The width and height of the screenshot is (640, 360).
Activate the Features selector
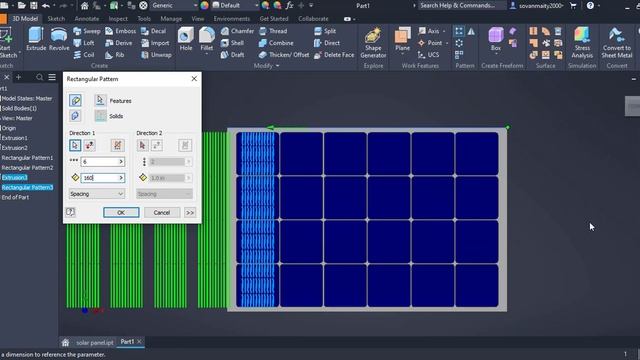100,100
